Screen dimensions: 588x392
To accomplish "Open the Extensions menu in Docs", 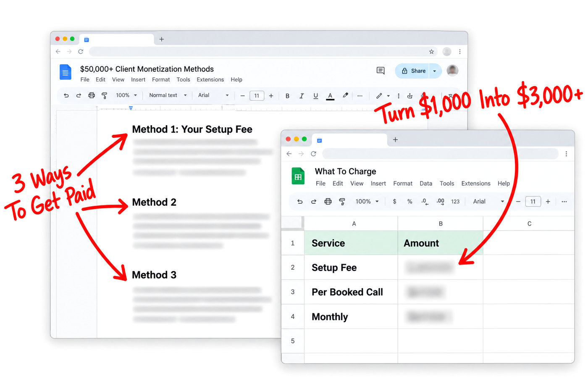I will coord(210,79).
